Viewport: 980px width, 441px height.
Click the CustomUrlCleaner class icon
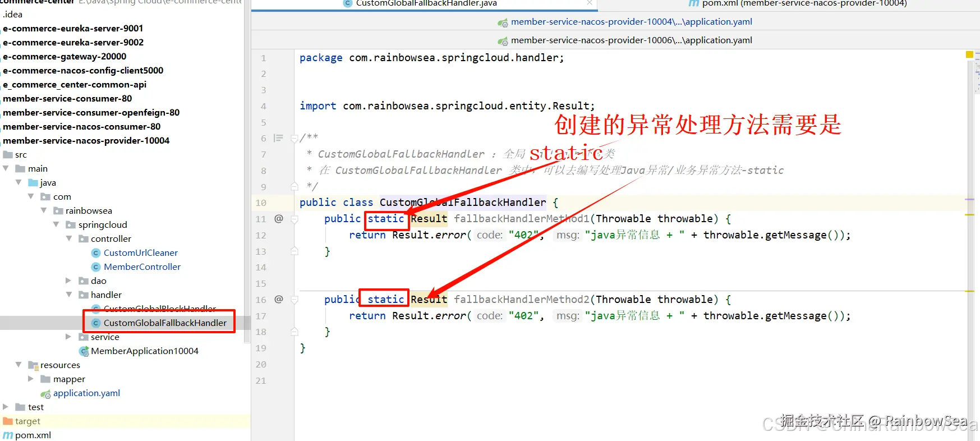96,253
